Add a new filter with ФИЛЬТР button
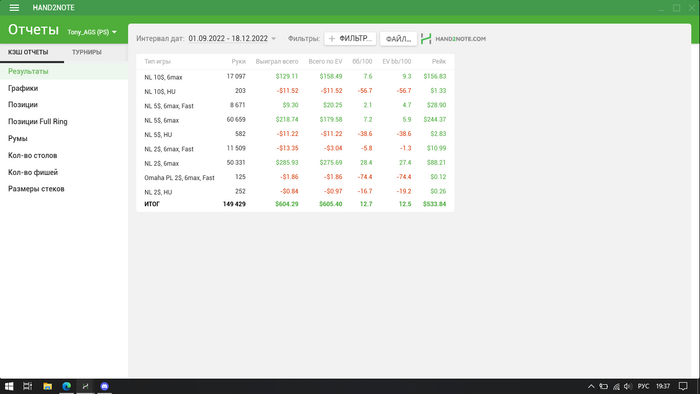Screen dimensions: 700x394 pos(350,38)
